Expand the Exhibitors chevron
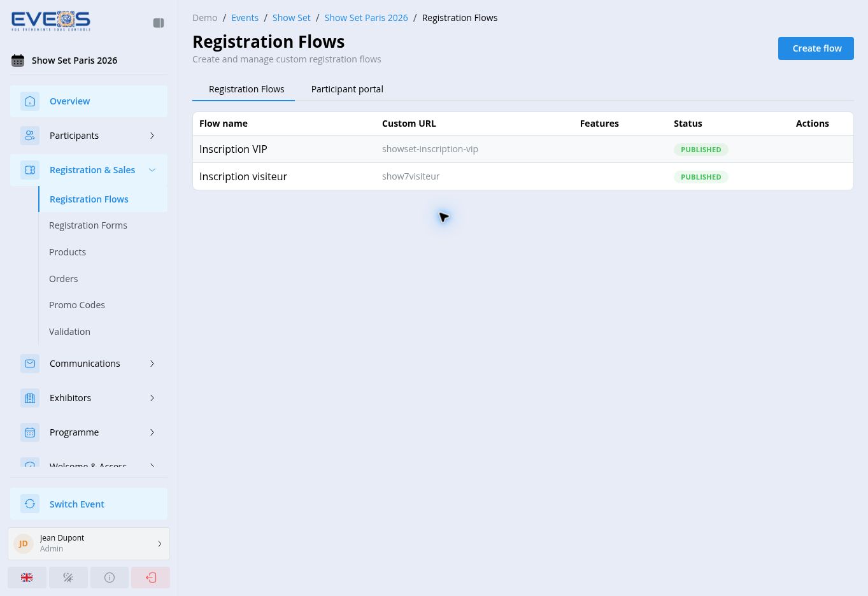Screen dimensions: 868x596 click(152, 398)
